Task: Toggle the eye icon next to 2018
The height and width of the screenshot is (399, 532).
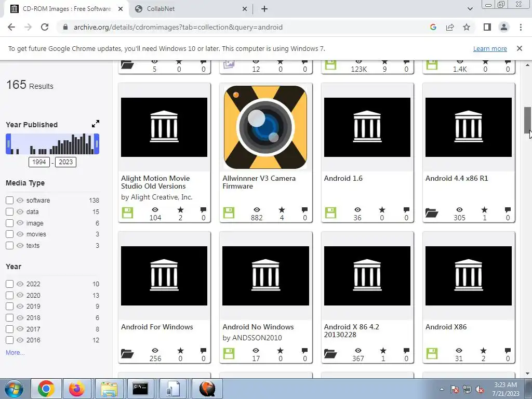Action: pyautogui.click(x=20, y=317)
